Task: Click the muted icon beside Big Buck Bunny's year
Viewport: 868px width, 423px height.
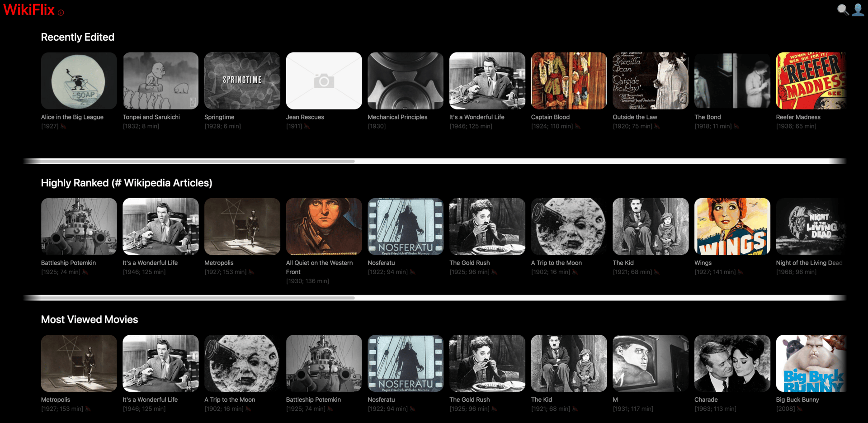Action: click(800, 409)
